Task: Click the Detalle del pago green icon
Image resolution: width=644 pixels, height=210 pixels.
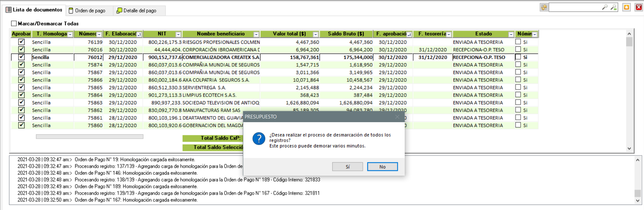Action: 119,11
